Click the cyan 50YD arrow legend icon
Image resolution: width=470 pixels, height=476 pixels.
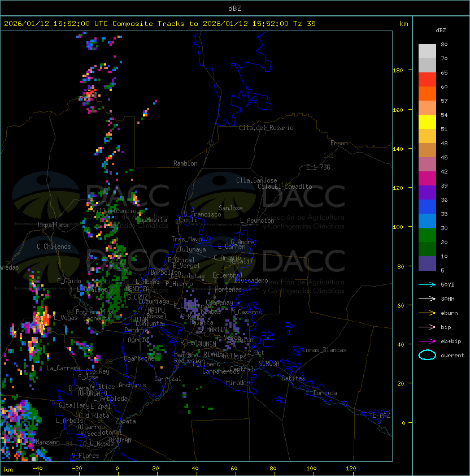click(x=427, y=285)
